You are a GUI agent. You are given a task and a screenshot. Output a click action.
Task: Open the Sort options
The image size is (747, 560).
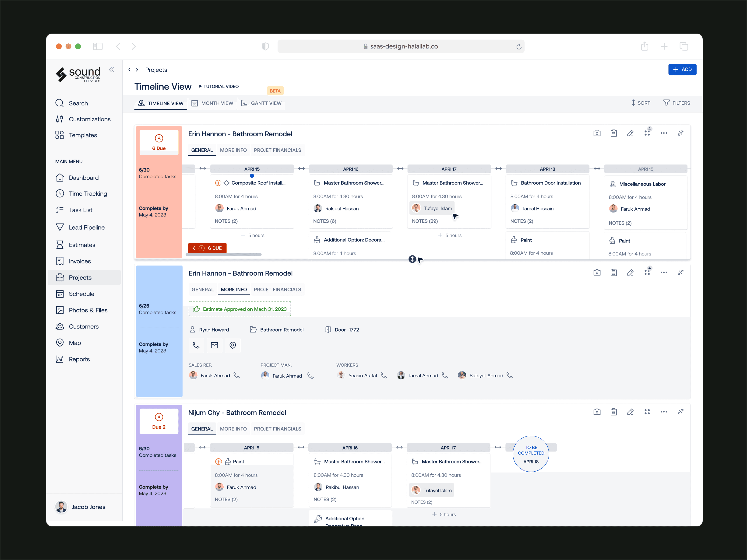[641, 103]
